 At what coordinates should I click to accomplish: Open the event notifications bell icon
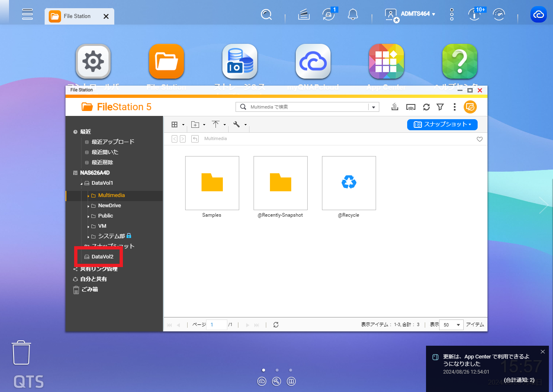(353, 15)
